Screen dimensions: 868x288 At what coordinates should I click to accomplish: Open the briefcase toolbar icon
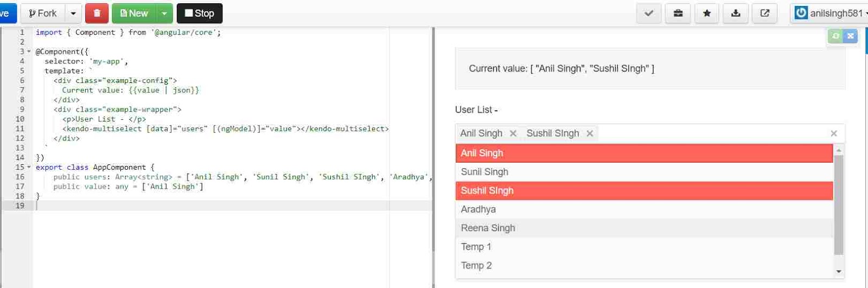678,13
